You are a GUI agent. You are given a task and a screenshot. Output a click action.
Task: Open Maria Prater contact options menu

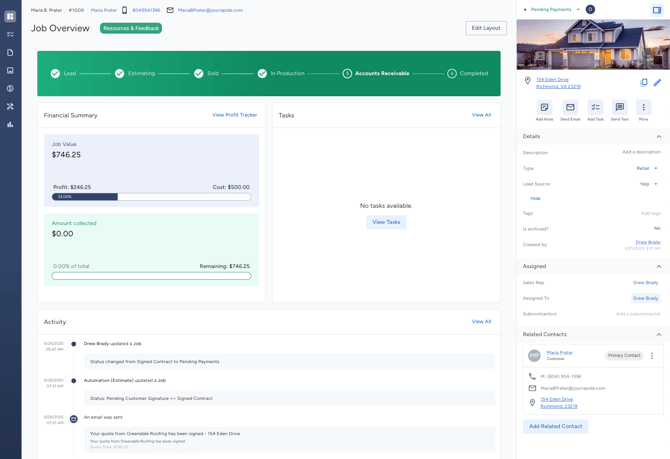click(x=652, y=356)
